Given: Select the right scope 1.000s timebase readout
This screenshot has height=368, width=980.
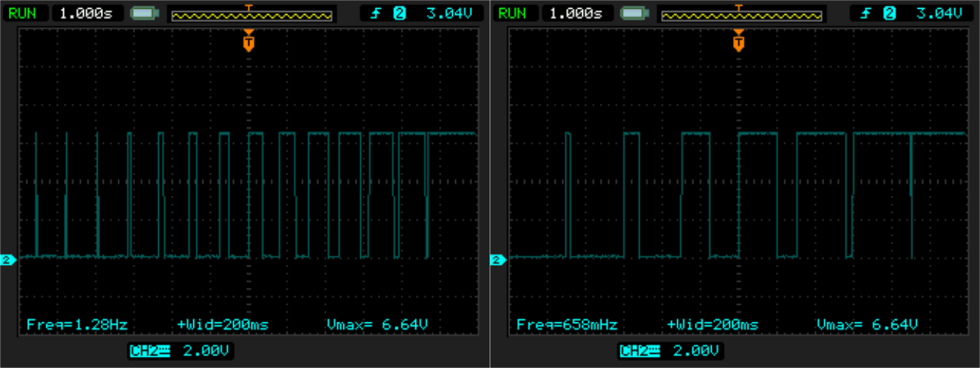Looking at the screenshot, I should pos(578,13).
